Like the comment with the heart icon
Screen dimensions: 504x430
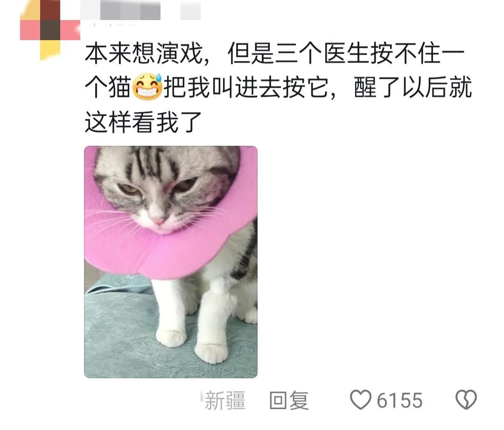[360, 400]
